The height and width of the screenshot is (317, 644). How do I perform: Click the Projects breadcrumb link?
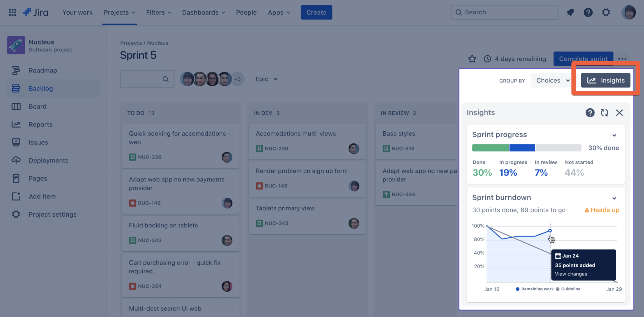click(x=131, y=43)
